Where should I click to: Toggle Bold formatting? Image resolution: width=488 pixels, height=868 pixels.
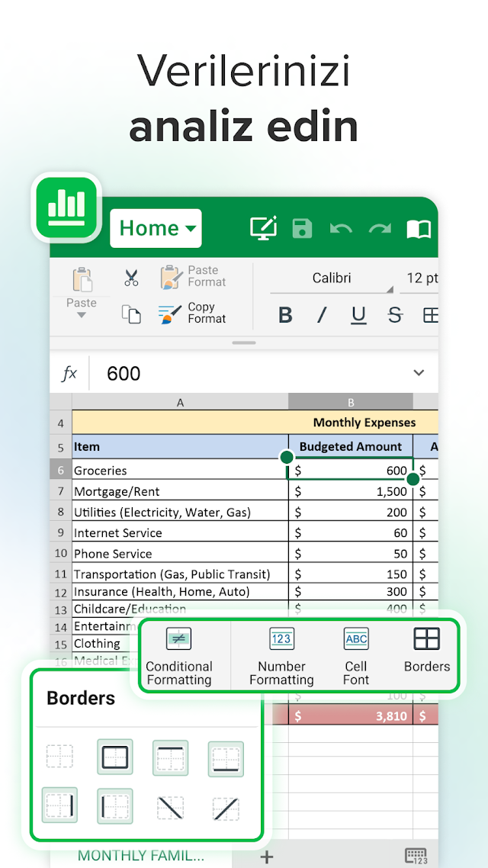click(x=285, y=315)
